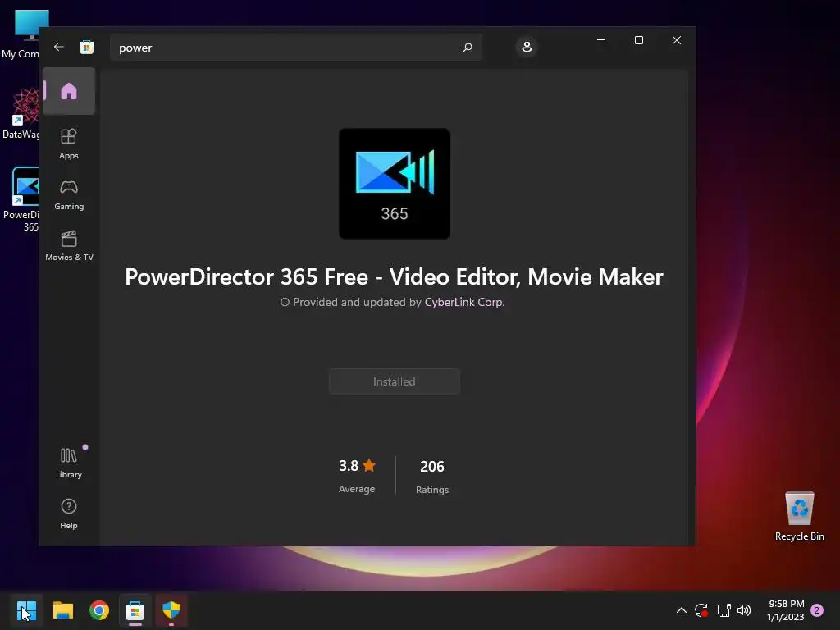The width and height of the screenshot is (840, 630).
Task: Click the info icon beside 'Provided and updated by'
Action: click(x=285, y=302)
